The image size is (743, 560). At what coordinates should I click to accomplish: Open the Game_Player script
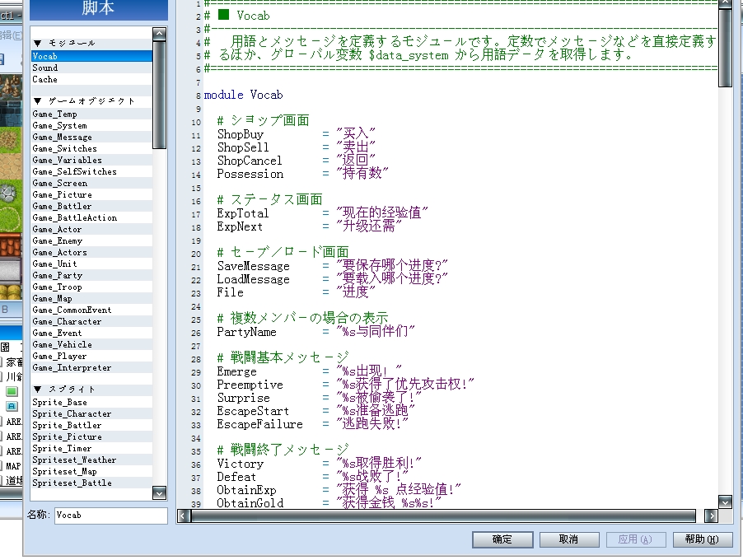click(92, 356)
